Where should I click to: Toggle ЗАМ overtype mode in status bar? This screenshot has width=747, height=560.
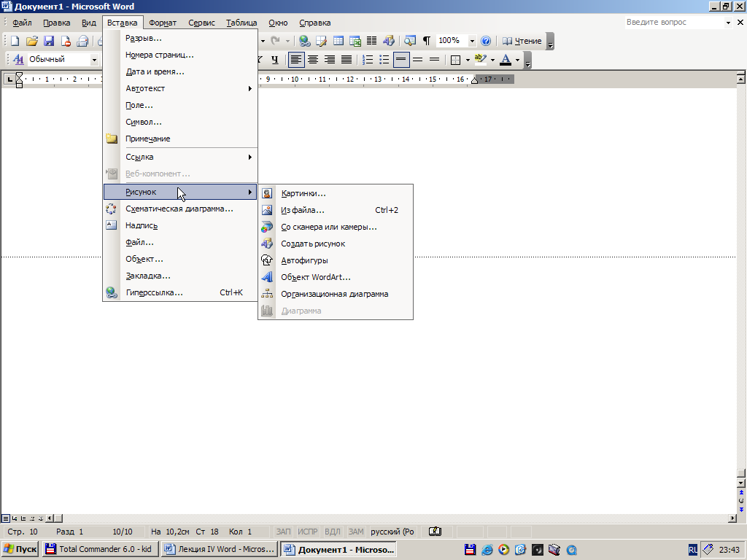(x=356, y=532)
